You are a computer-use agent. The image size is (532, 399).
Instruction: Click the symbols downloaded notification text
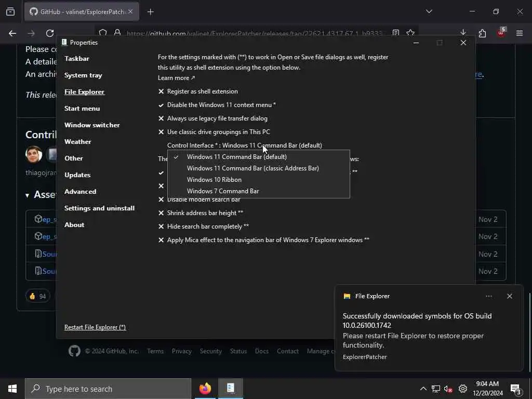pyautogui.click(x=417, y=321)
